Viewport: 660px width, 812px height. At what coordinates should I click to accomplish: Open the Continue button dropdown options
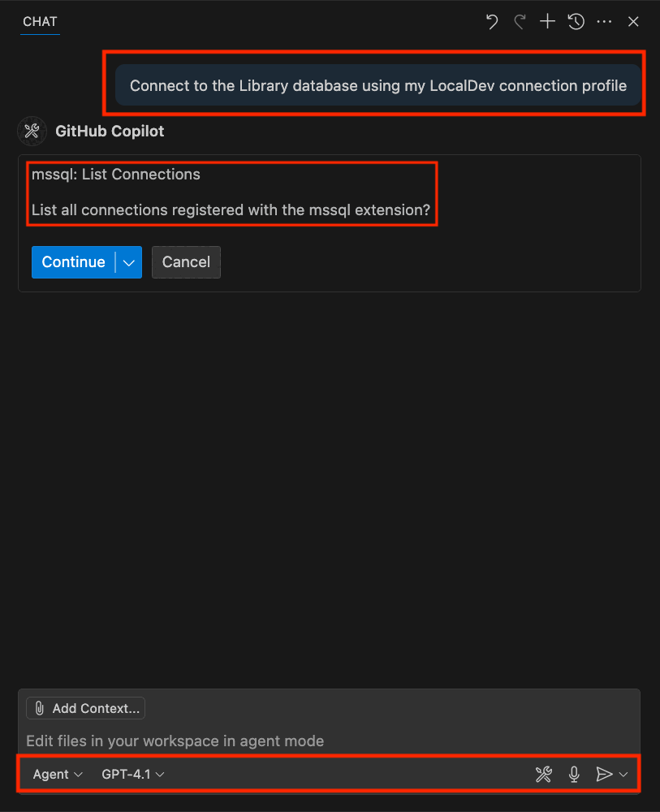(x=130, y=261)
